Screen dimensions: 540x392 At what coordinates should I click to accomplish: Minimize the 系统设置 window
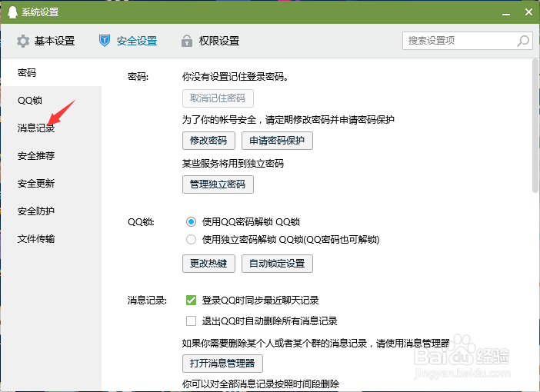506,13
